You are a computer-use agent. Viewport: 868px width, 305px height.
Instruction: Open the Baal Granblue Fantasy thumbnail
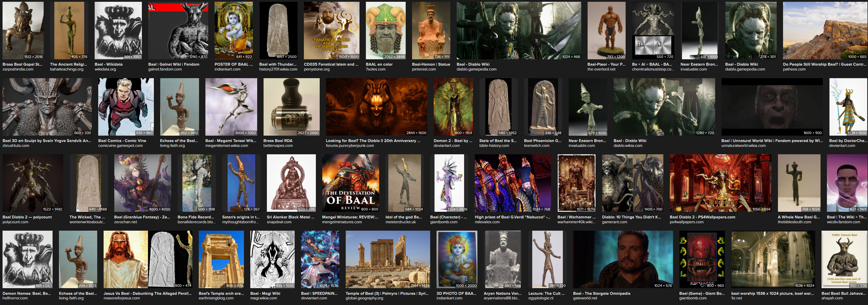click(143, 183)
